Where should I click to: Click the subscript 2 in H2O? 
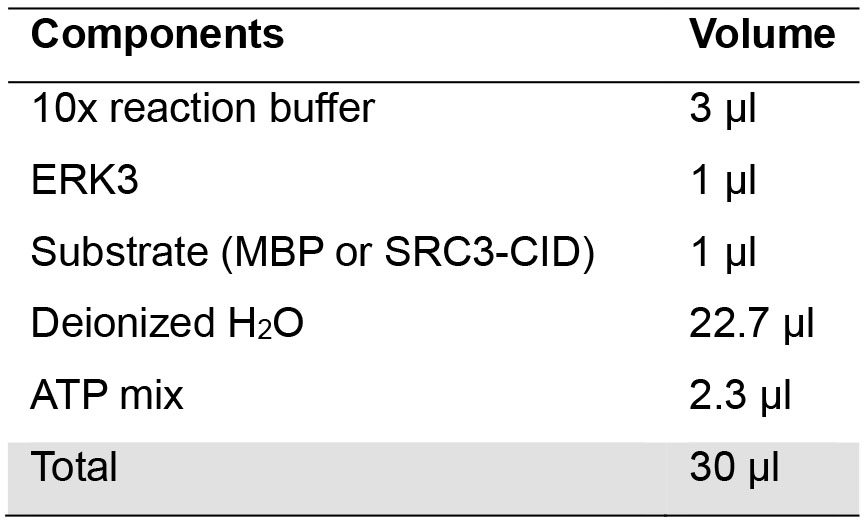point(265,330)
